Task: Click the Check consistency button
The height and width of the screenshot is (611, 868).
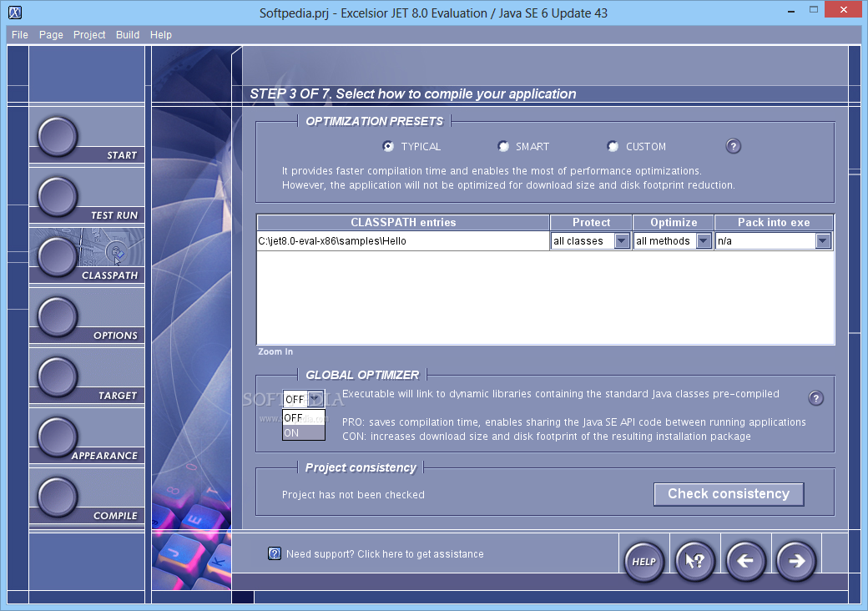Action: (729, 493)
